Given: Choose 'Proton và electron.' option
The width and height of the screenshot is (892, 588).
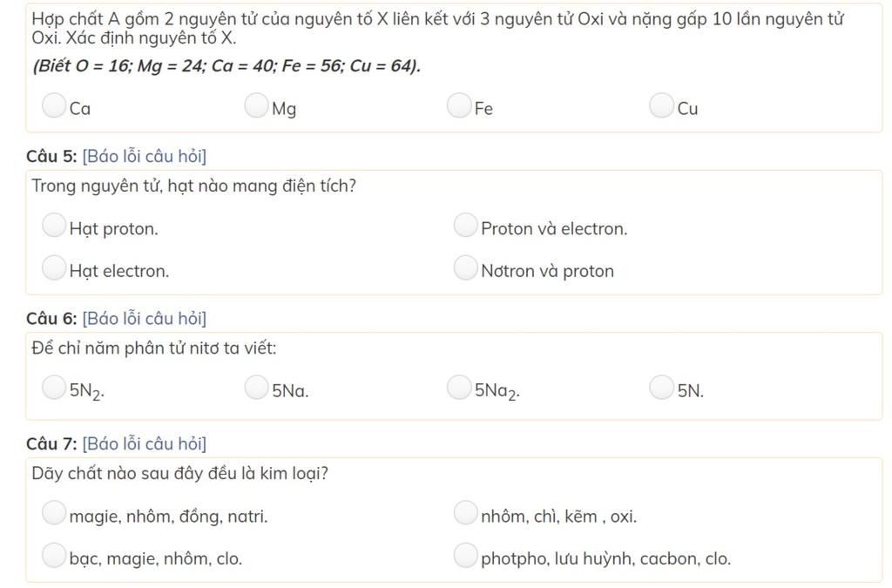Looking at the screenshot, I should coord(466,226).
